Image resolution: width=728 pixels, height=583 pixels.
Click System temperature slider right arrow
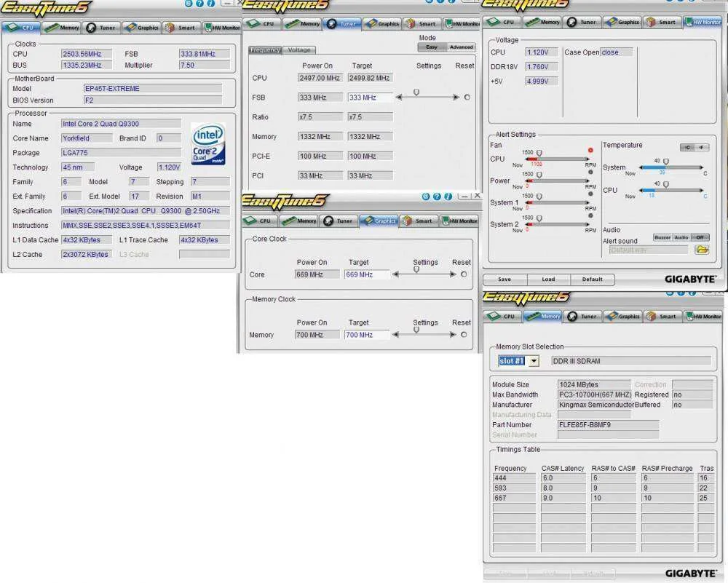click(x=702, y=167)
